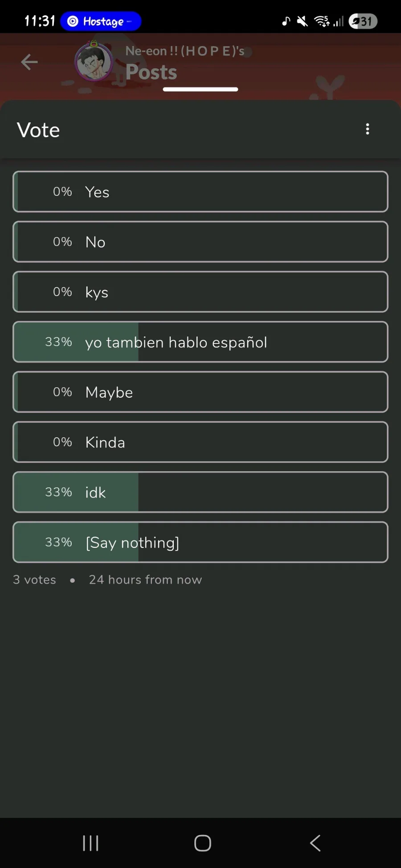Image resolution: width=401 pixels, height=868 pixels.
Task: Tap the music note status icon
Action: point(286,21)
